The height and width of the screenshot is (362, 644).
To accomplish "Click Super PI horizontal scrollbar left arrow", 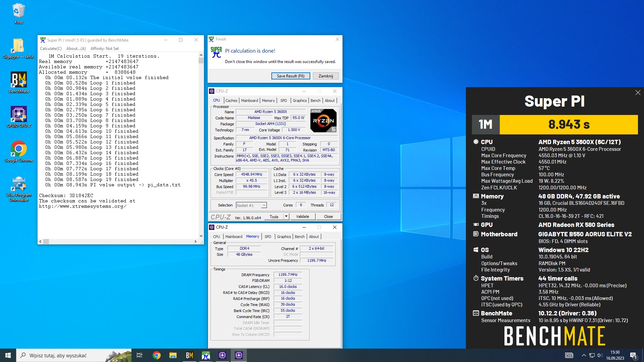I will (41, 241).
